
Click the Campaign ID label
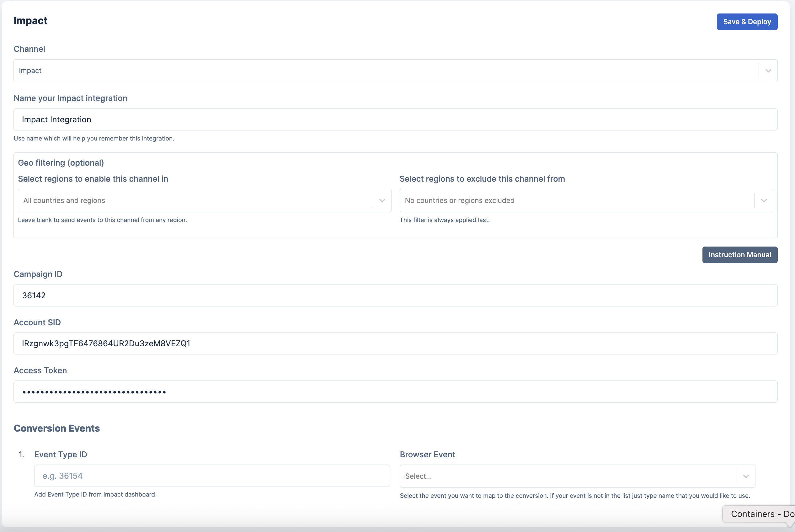pyautogui.click(x=38, y=274)
